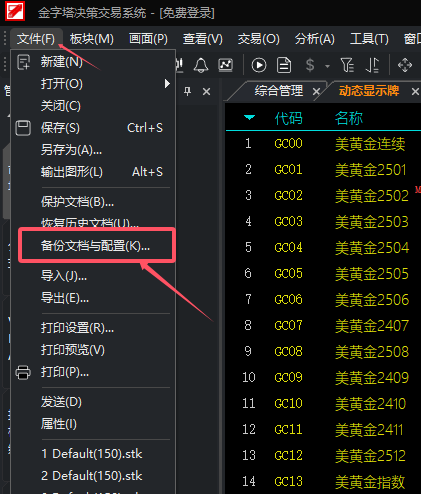The width and height of the screenshot is (421, 494).
Task: Select 恢复历史文档(U)... menu entry
Action: (93, 222)
